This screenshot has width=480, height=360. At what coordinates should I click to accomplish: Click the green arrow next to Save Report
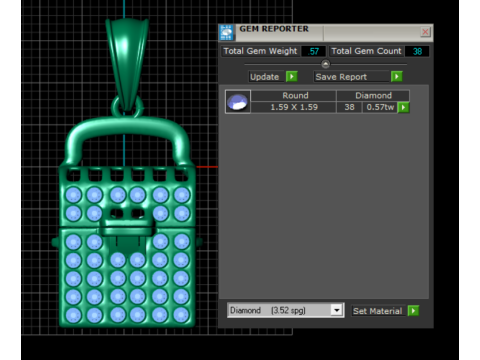click(x=397, y=77)
